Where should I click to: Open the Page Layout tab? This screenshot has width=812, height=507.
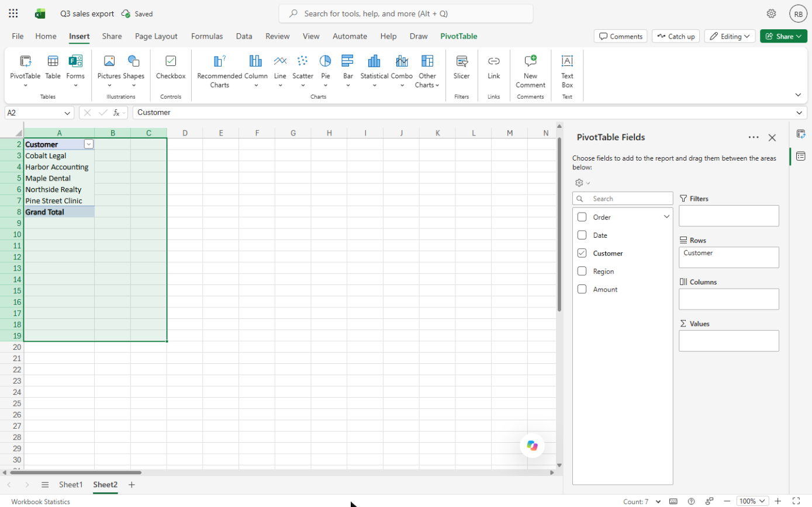tap(156, 36)
